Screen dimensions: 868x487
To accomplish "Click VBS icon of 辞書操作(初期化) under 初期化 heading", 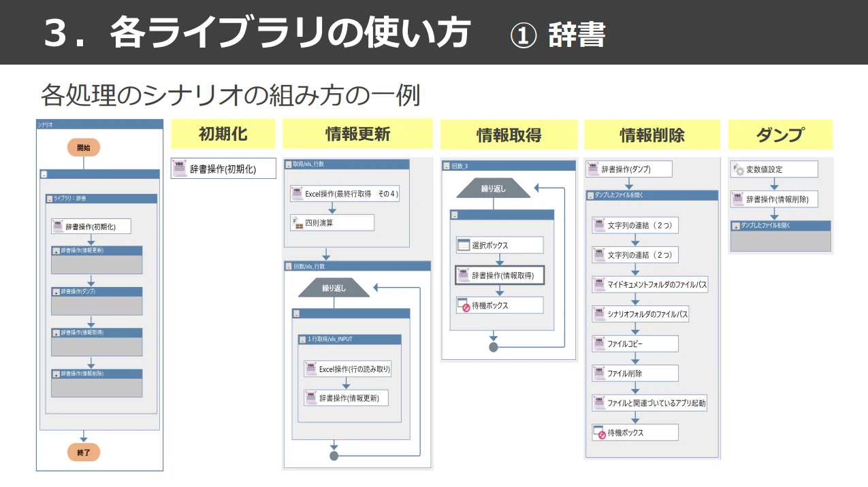I will [180, 169].
